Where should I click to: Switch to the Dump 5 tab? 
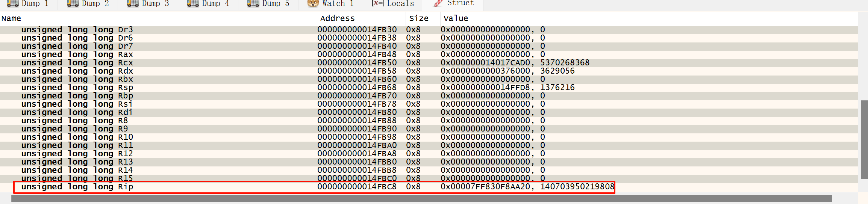pyautogui.click(x=268, y=4)
